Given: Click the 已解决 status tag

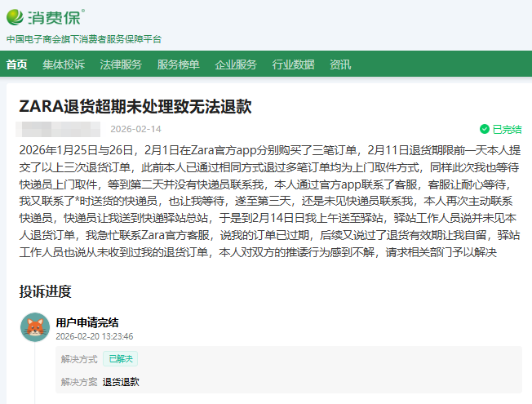Looking at the screenshot, I should pyautogui.click(x=120, y=358).
